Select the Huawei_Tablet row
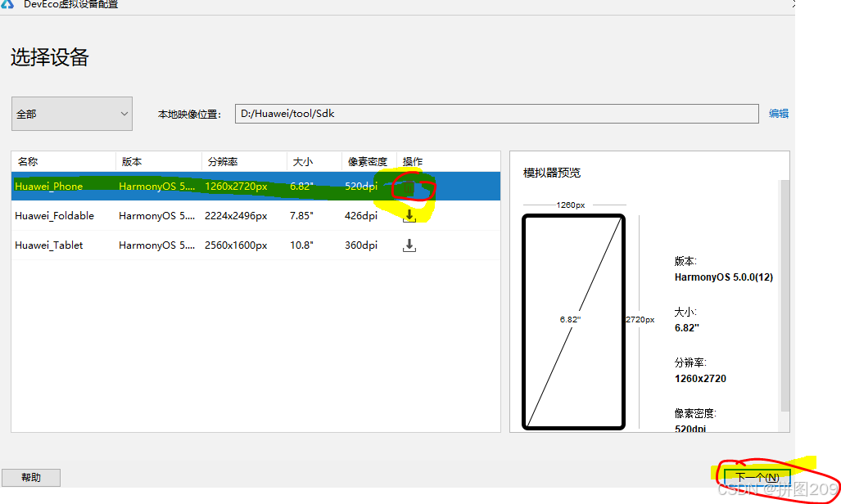Screen dimensions: 841x504 255,245
